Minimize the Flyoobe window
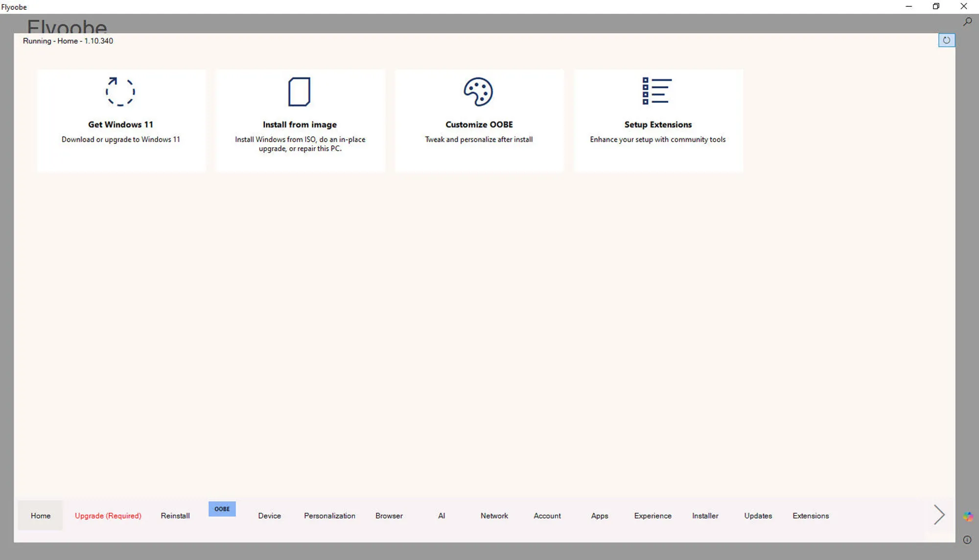The height and width of the screenshot is (560, 979). point(909,6)
